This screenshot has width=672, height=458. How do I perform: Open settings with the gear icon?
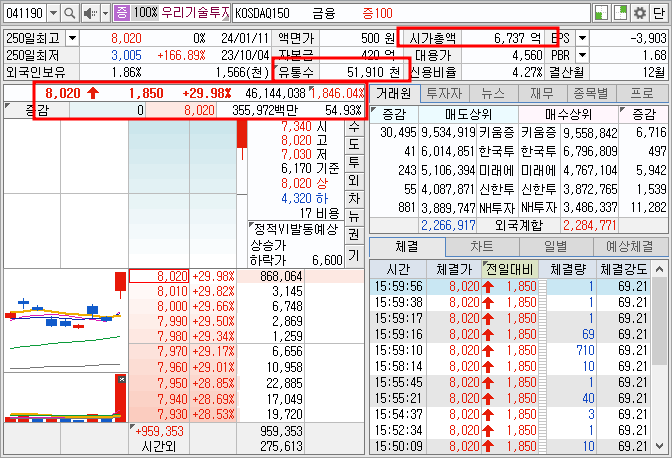coord(639,13)
